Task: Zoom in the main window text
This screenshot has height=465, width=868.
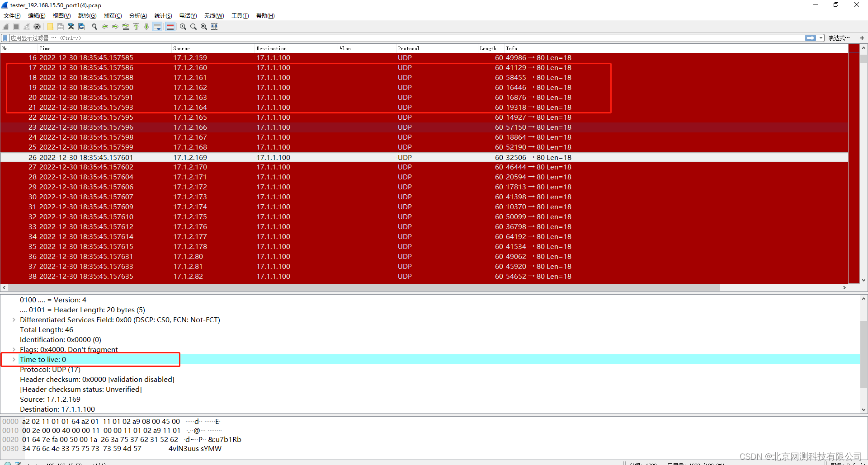Action: coord(183,27)
